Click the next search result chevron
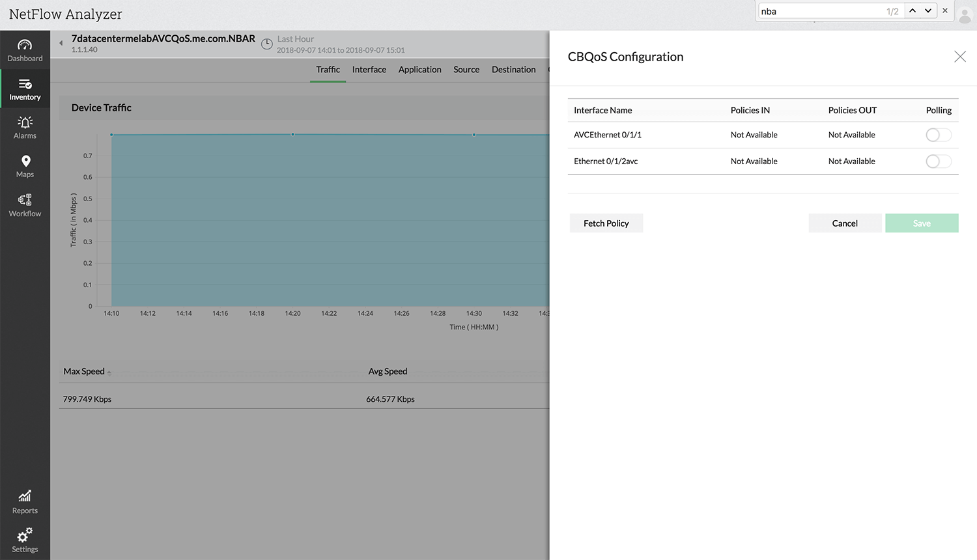The width and height of the screenshot is (977, 560). 927,10
